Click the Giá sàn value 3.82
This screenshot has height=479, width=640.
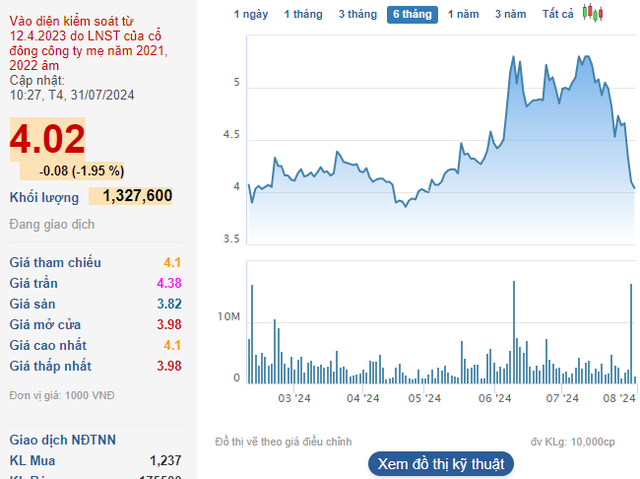(168, 304)
